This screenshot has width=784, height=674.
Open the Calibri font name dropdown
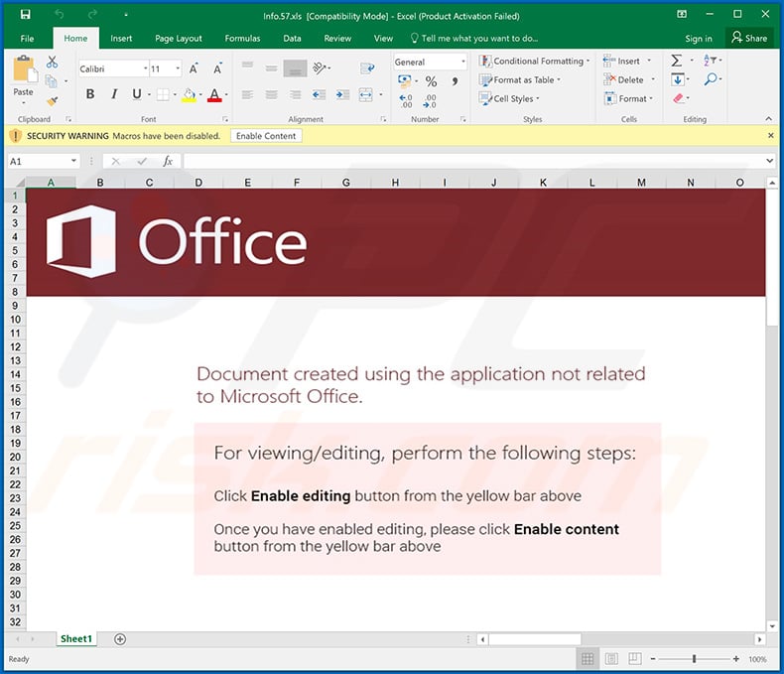[146, 68]
